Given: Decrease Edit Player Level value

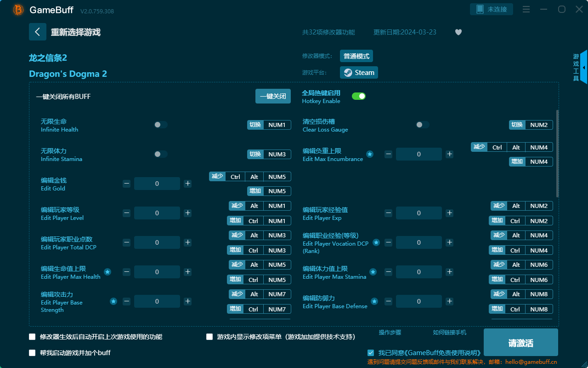Looking at the screenshot, I should (126, 213).
